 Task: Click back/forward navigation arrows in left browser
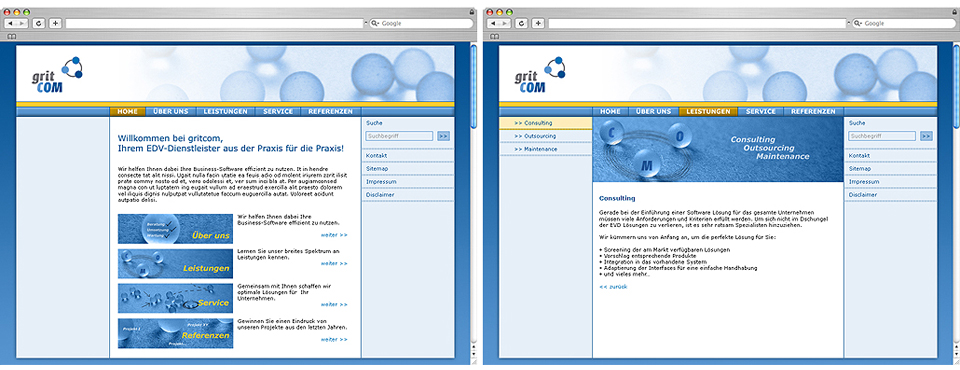[x=17, y=23]
